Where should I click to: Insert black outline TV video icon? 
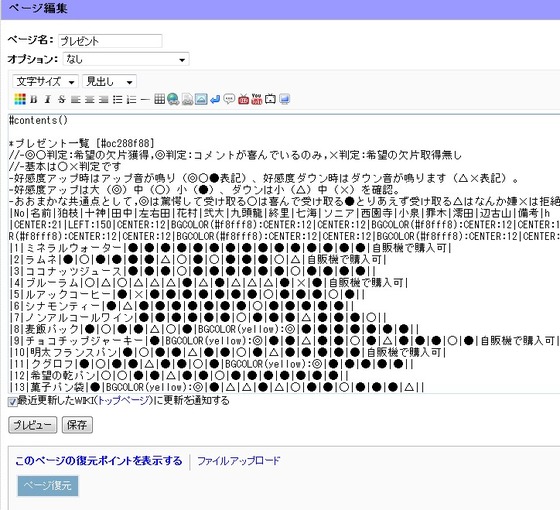270,99
